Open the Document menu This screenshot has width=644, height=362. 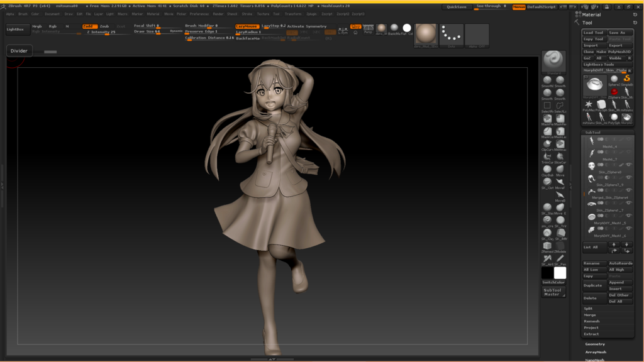coord(52,14)
